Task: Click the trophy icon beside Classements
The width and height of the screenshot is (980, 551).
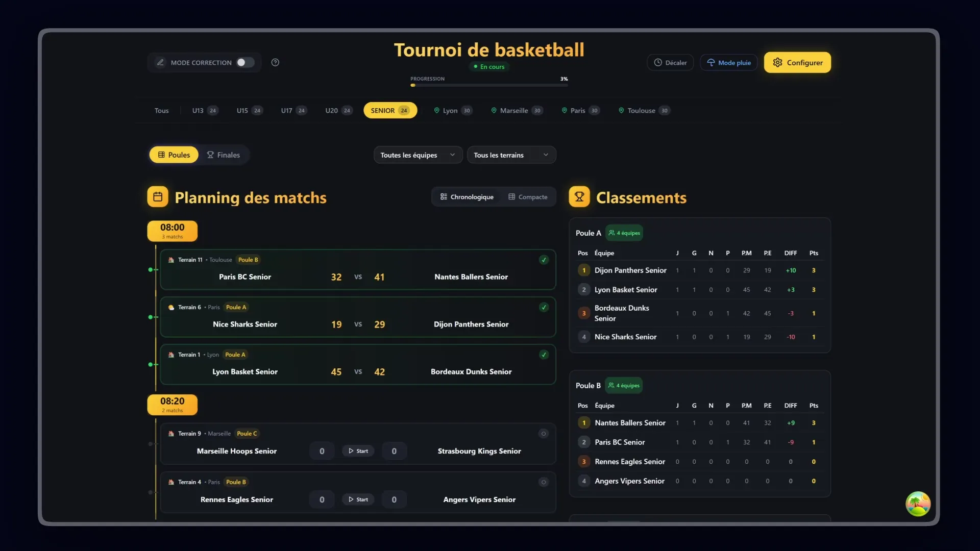Action: pyautogui.click(x=579, y=197)
